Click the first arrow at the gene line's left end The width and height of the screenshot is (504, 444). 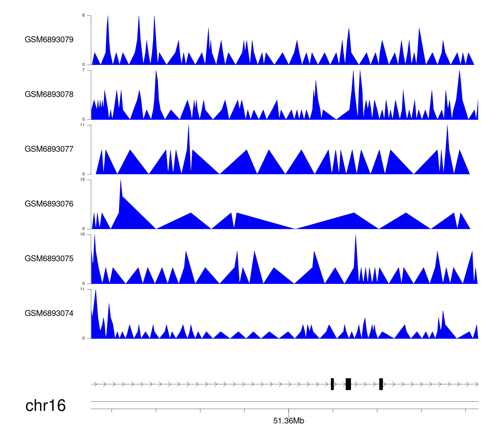[95, 384]
